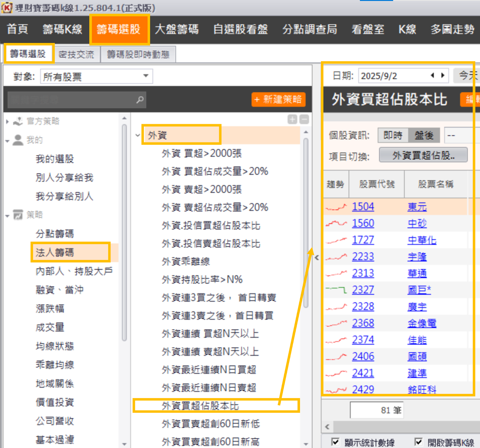Click trend sparkline for stock 1504
Image resolution: width=480 pixels, height=448 pixels.
[336, 207]
